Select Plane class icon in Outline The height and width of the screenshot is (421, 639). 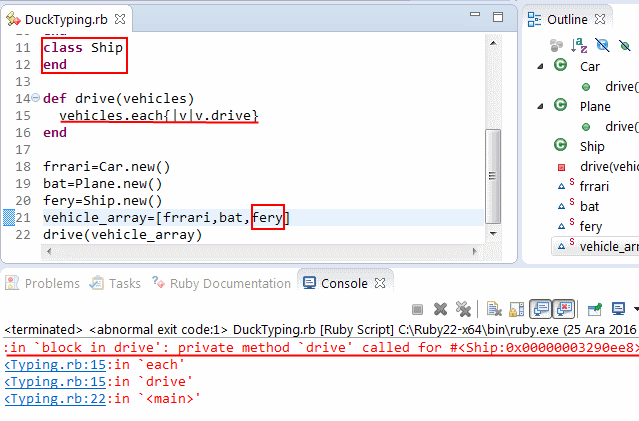(560, 105)
